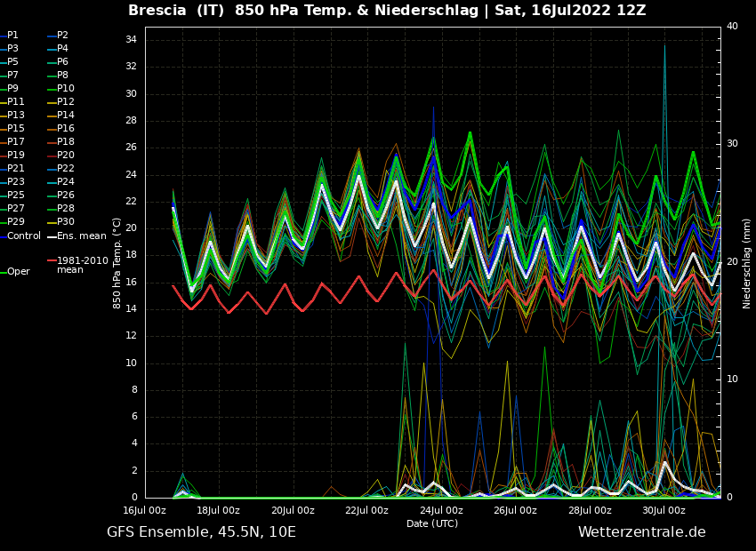Click the P1 legend entry
The height and width of the screenshot is (551, 756).
tap(12, 36)
